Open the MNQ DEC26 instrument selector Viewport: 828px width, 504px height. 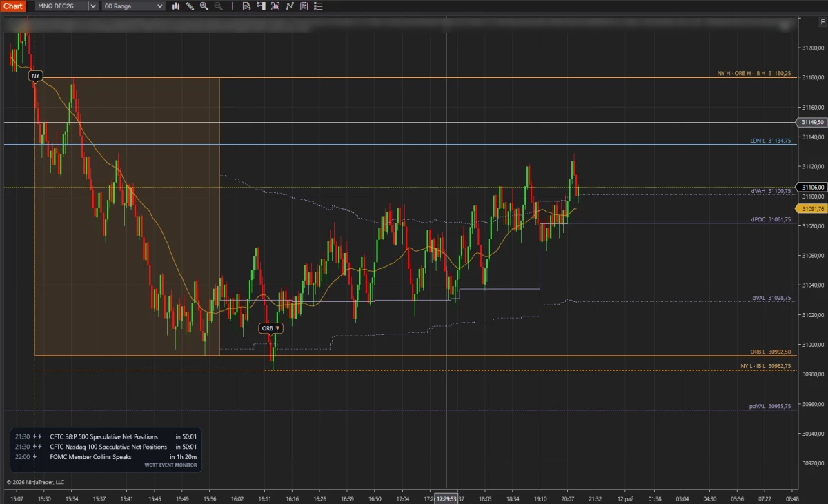(61, 6)
